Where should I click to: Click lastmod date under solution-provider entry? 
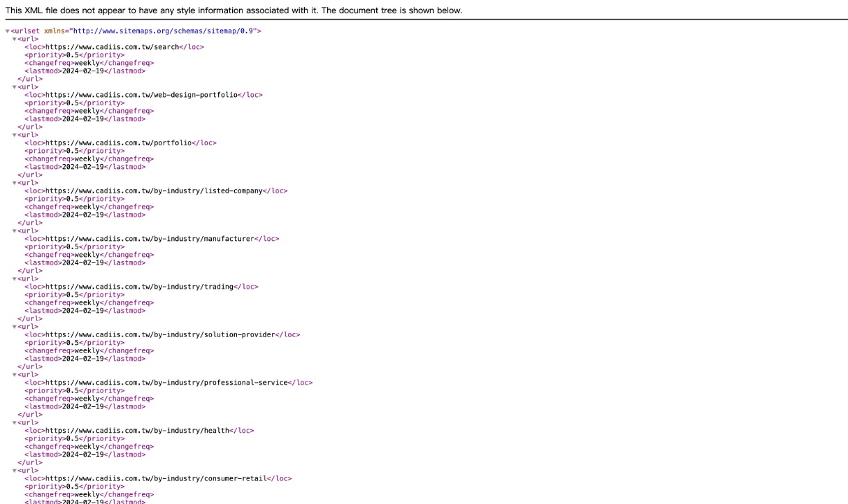[x=83, y=359]
